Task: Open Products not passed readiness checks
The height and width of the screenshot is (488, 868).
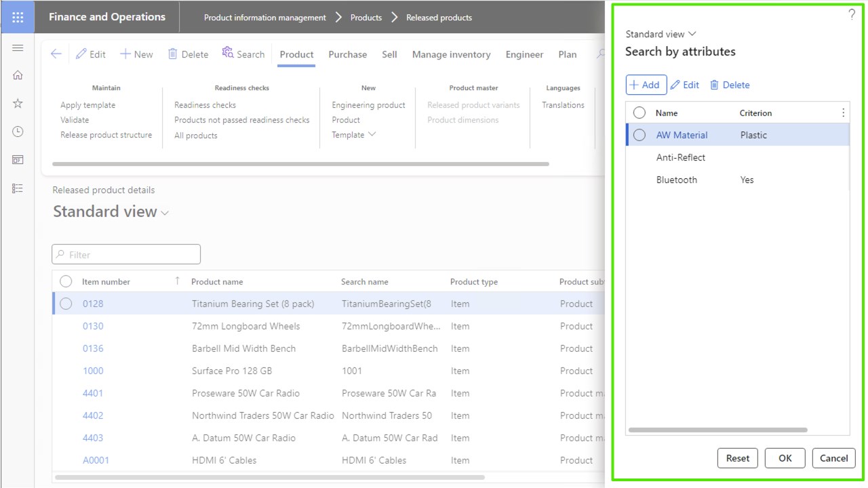Action: (241, 120)
